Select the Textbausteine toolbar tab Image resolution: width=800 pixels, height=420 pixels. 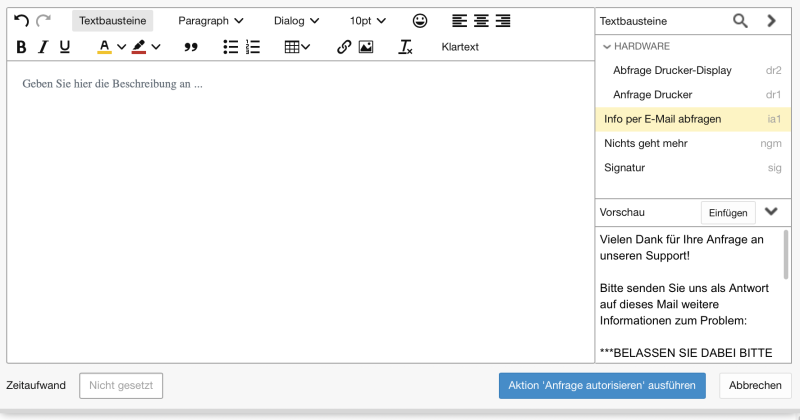point(112,20)
